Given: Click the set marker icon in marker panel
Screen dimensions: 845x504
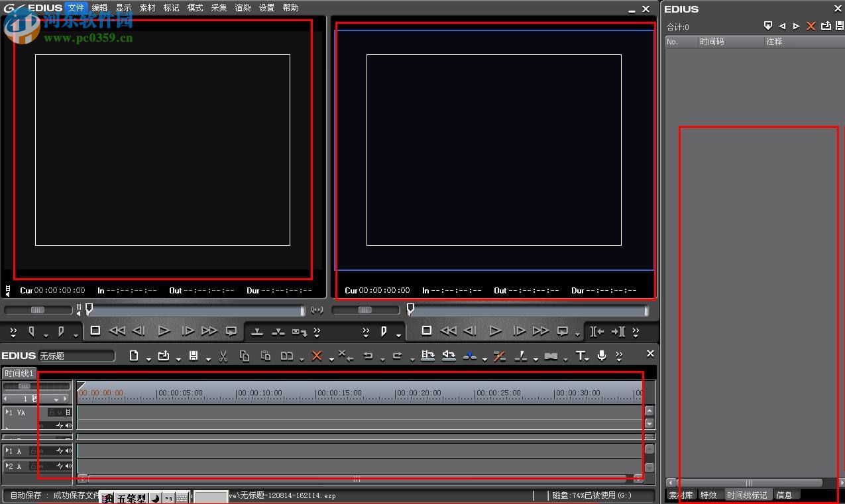Looking at the screenshot, I should coord(768,26).
